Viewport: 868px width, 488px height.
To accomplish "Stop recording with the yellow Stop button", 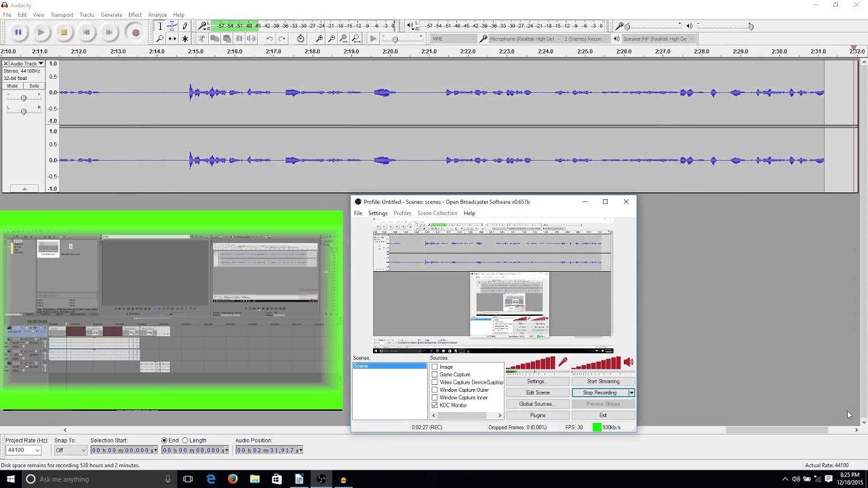I will 64,32.
